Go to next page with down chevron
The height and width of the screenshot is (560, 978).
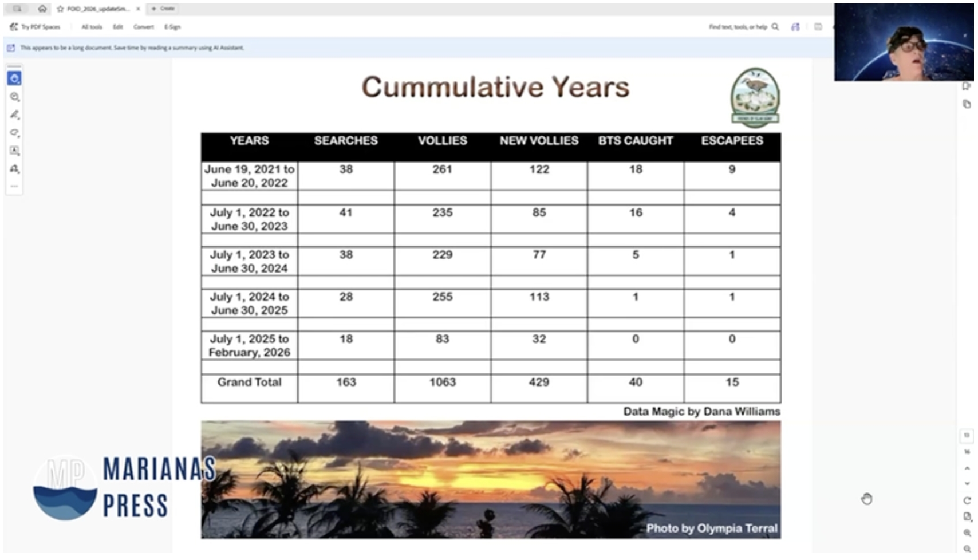click(967, 484)
